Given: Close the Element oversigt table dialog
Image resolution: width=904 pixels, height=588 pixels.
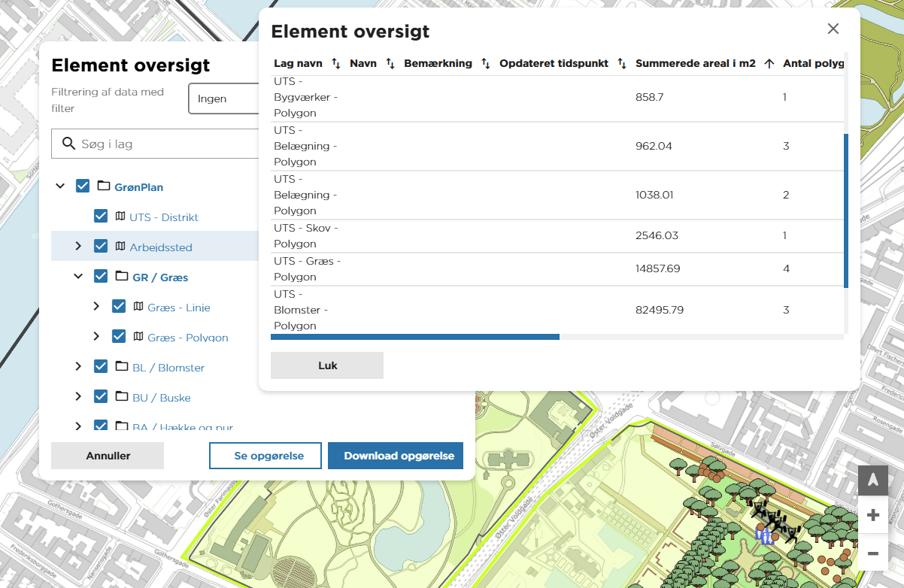Looking at the screenshot, I should pyautogui.click(x=833, y=29).
